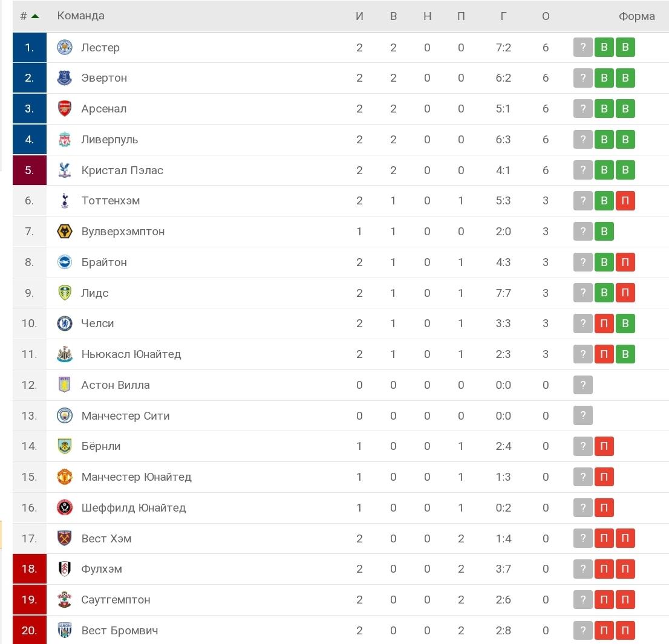
Task: Click the Ливерпуль club crest icon
Action: [65, 139]
